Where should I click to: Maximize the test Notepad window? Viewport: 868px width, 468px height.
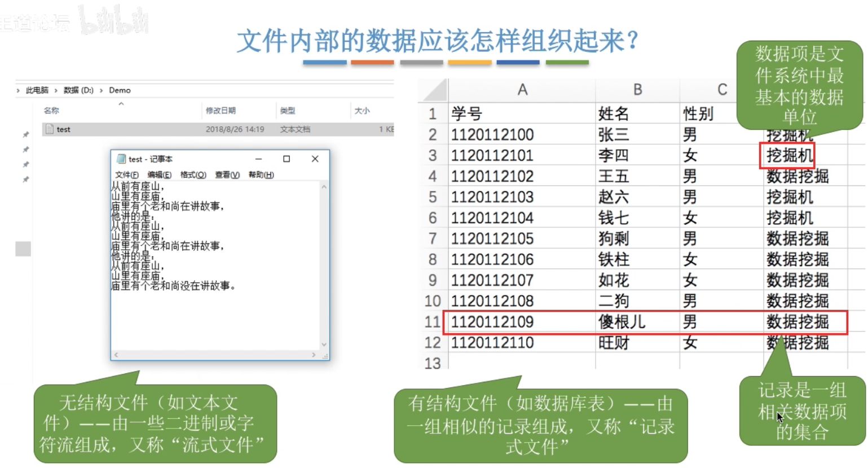[x=287, y=159]
